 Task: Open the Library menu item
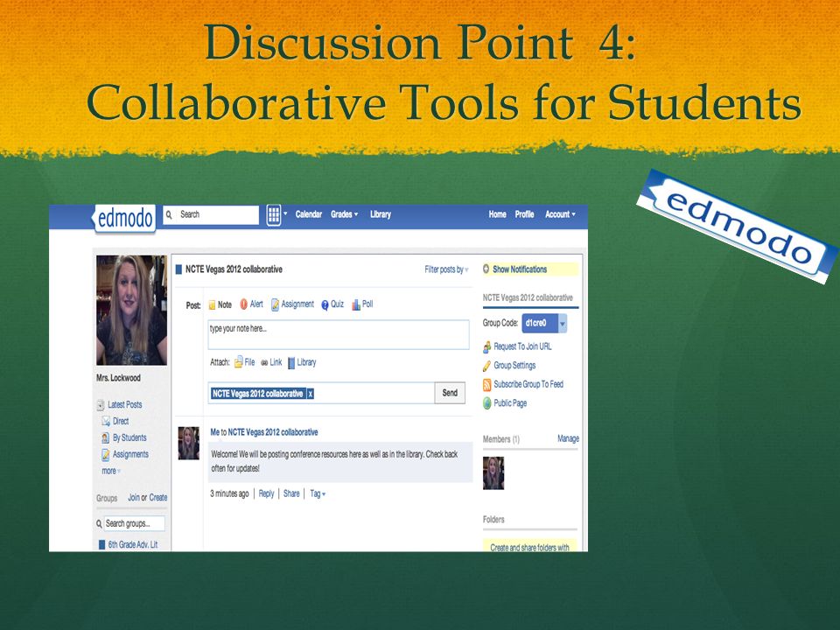click(x=381, y=214)
